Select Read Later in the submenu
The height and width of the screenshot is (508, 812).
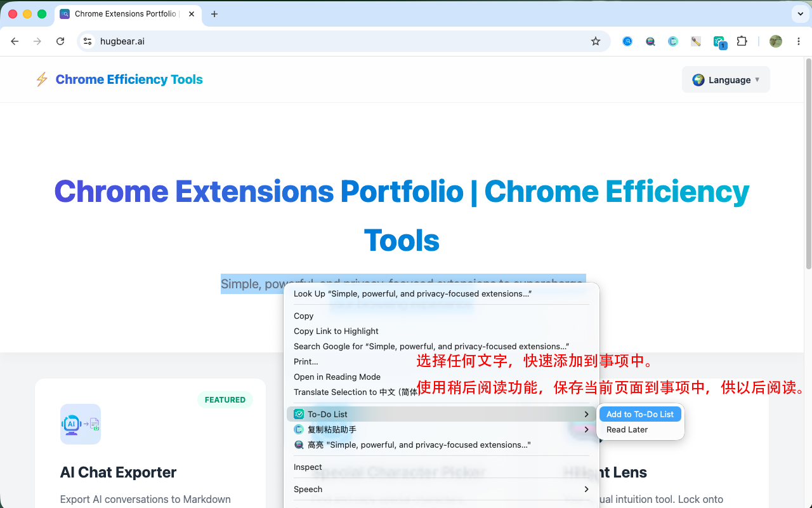(640, 429)
